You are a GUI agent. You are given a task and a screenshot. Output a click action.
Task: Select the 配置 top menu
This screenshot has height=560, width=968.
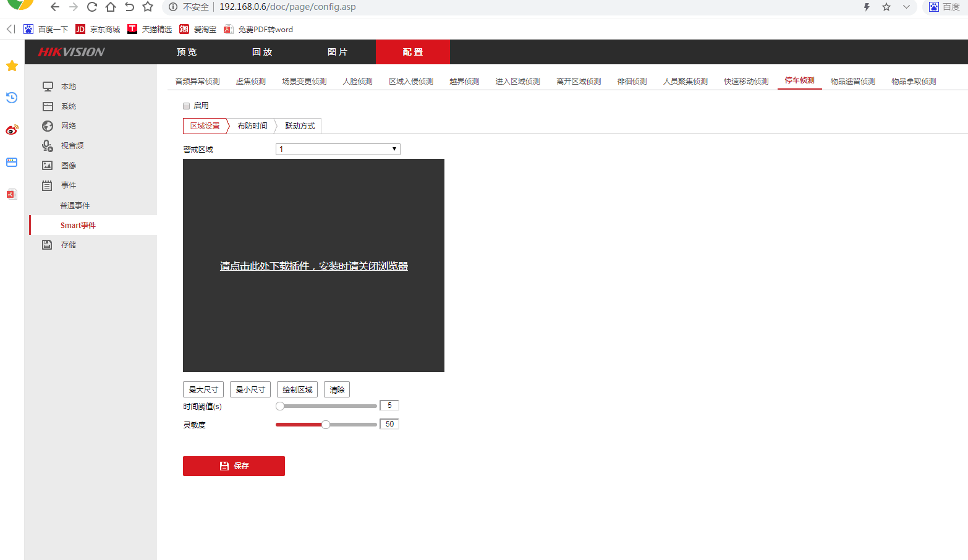(413, 52)
